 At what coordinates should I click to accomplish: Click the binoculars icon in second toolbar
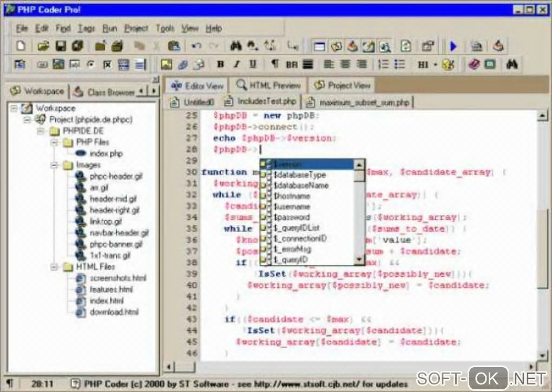tap(512, 64)
